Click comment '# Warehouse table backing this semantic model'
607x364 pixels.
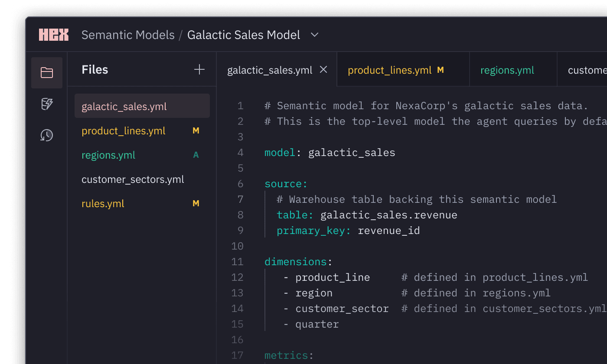pos(417,199)
